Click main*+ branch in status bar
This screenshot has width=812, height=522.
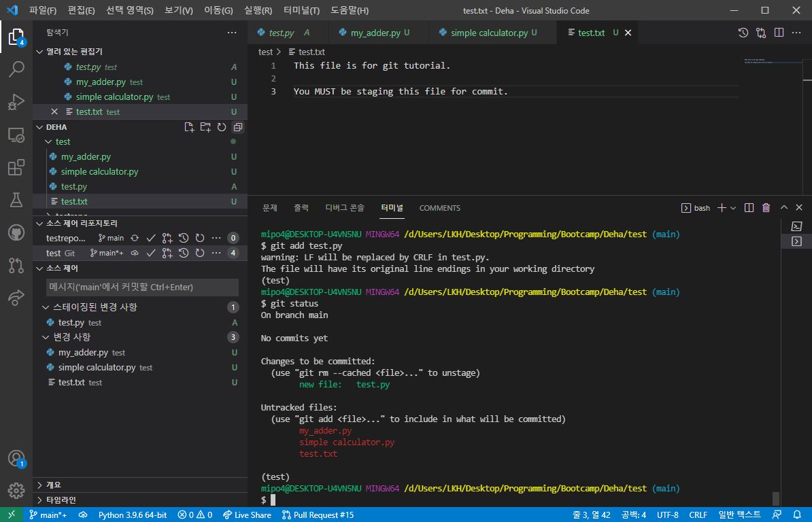(48, 515)
